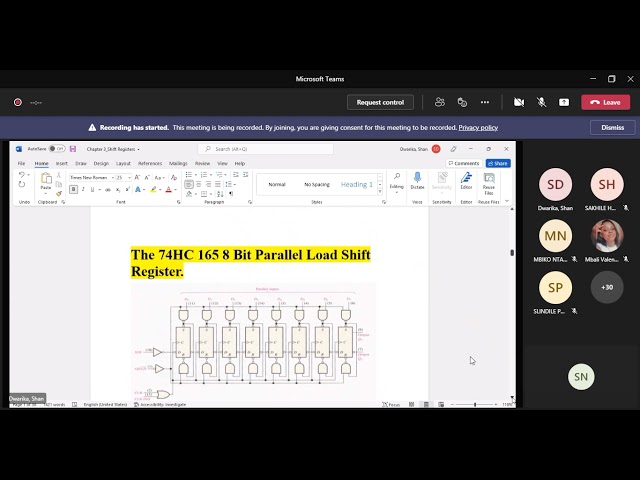Screen dimensions: 640x480
Task: Click Decrease Indent icon
Action: (236, 175)
